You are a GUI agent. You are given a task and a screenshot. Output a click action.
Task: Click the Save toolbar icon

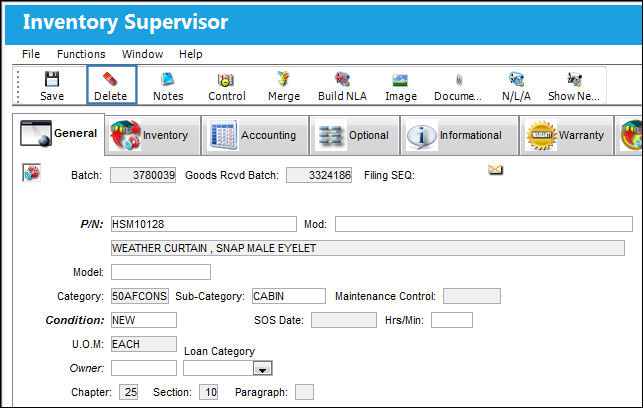point(52,78)
